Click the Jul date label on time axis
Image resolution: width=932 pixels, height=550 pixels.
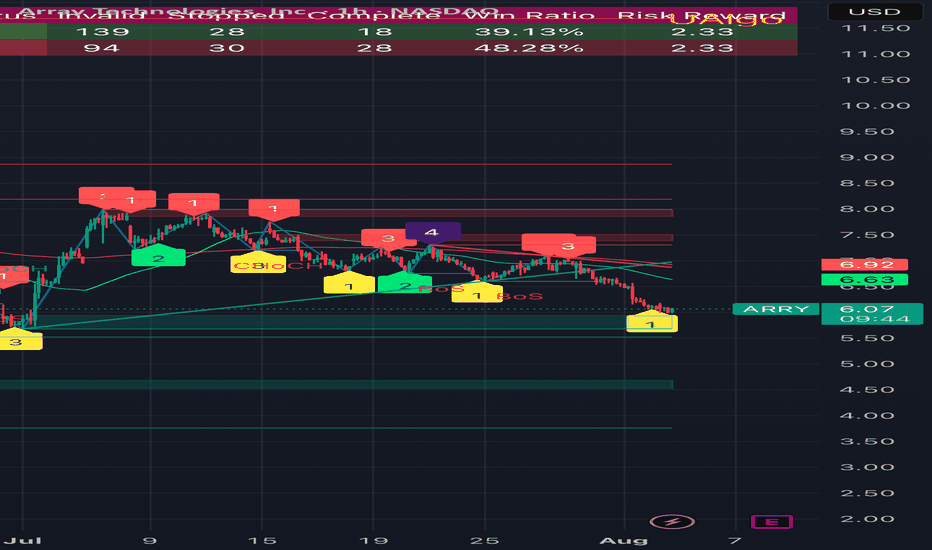tap(23, 540)
